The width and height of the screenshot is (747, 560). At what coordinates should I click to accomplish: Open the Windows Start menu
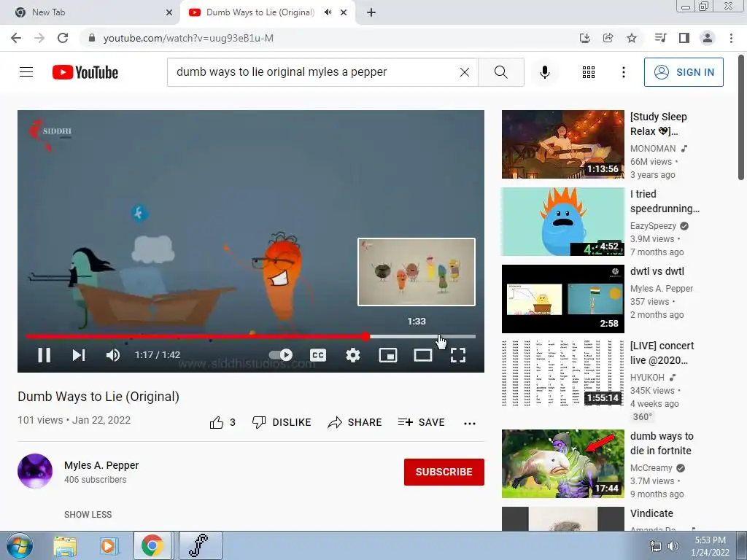coord(19,545)
